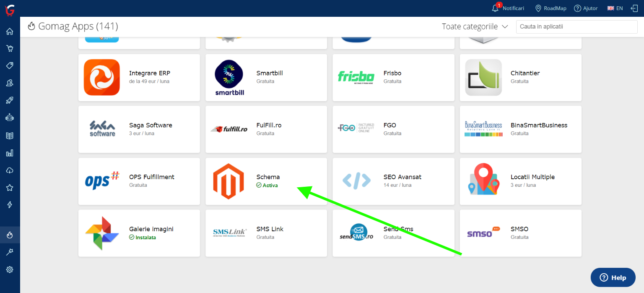Focus the Cauta in aplicatii search field
Screen dimensions: 644x293
click(576, 26)
